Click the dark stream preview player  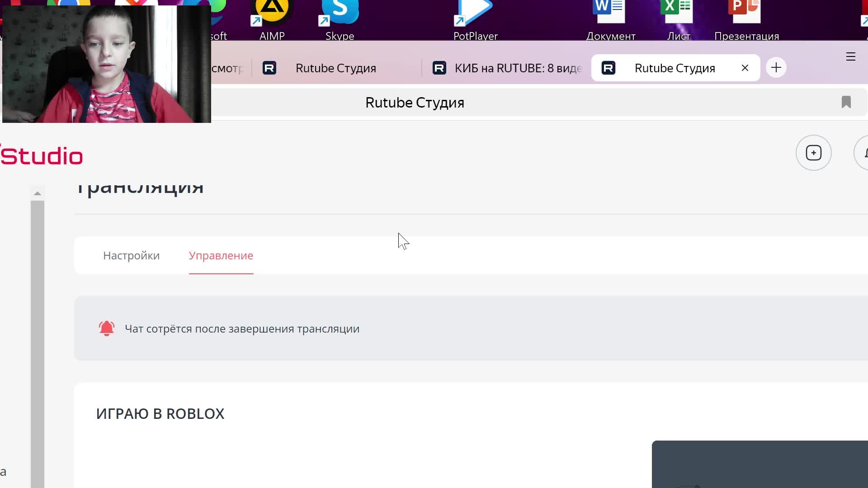coord(760,464)
